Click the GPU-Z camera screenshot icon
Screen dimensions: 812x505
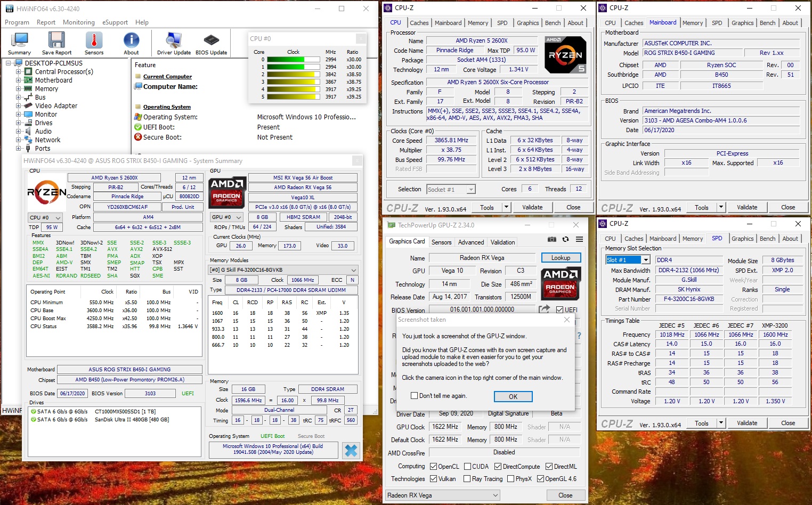(x=552, y=239)
